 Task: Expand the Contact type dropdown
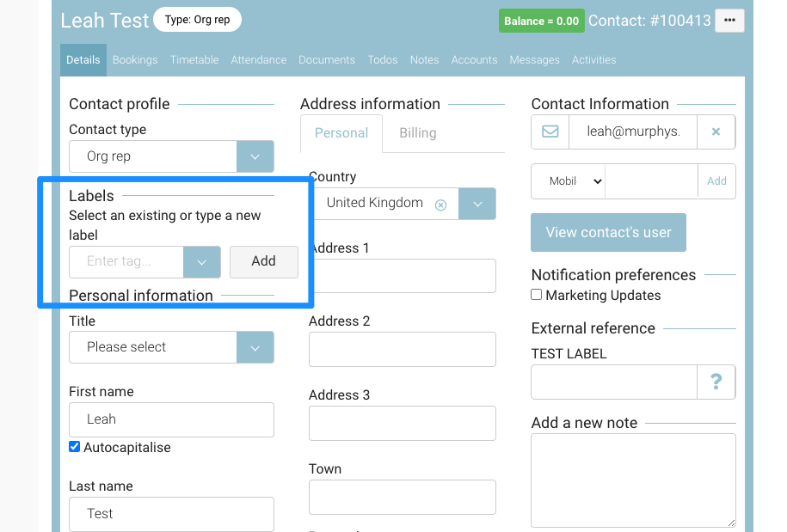[255, 157]
